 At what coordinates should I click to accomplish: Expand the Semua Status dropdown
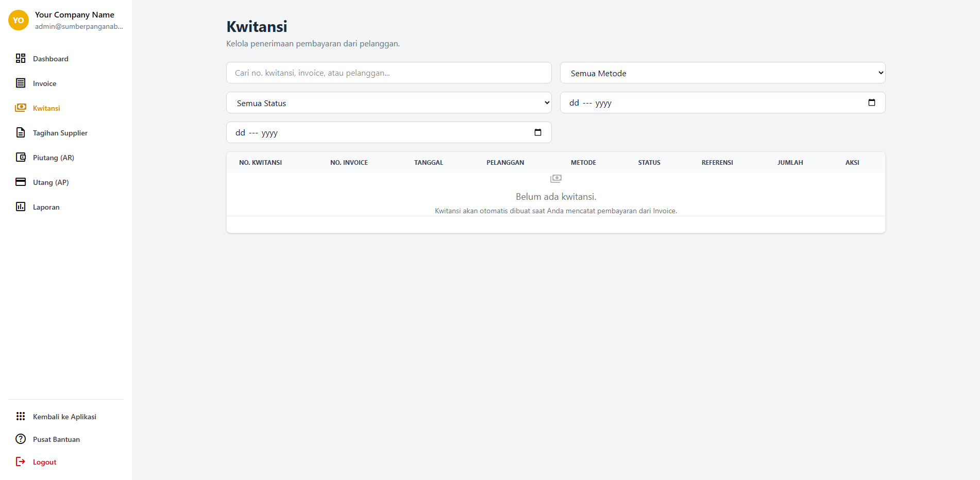point(388,103)
